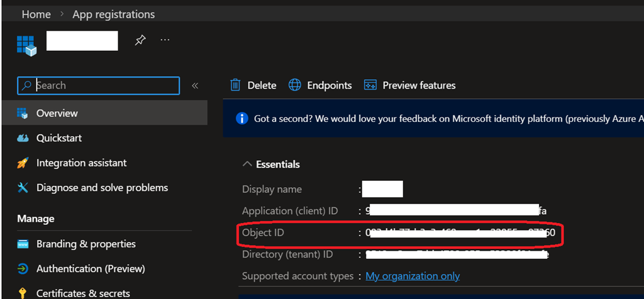Open Branding & properties page
Image resolution: width=644 pixels, height=299 pixels.
click(x=86, y=244)
